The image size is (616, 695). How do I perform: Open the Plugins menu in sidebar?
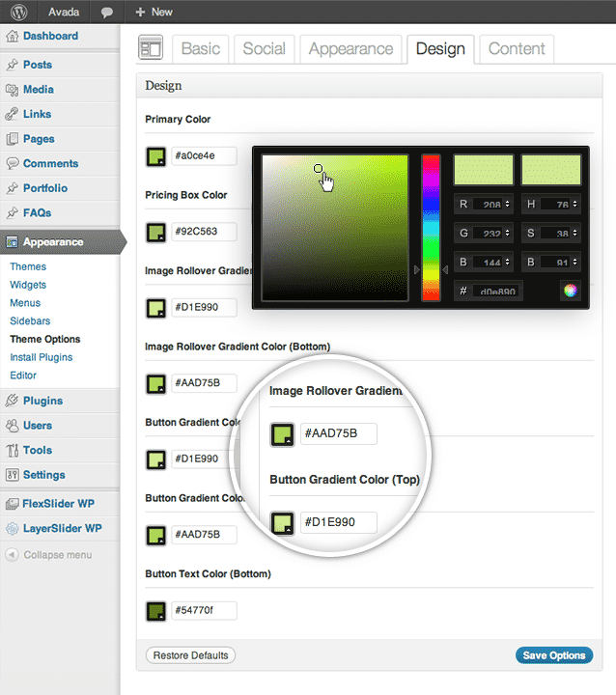(42, 401)
